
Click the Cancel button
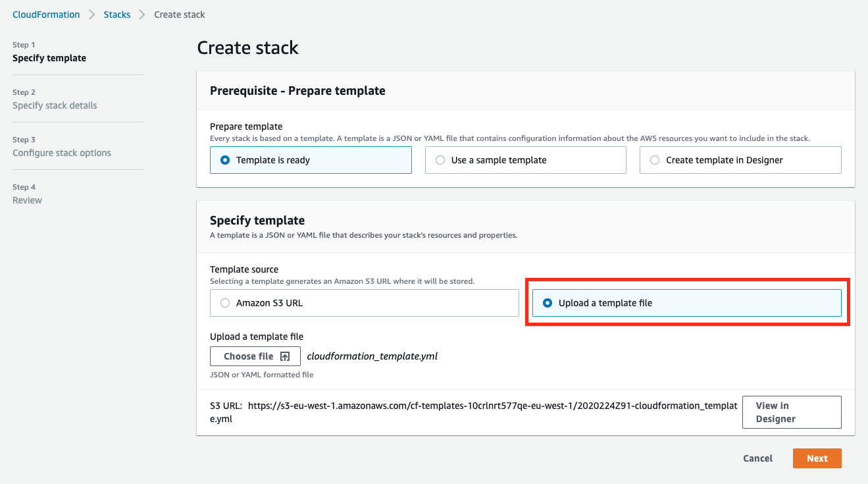757,458
